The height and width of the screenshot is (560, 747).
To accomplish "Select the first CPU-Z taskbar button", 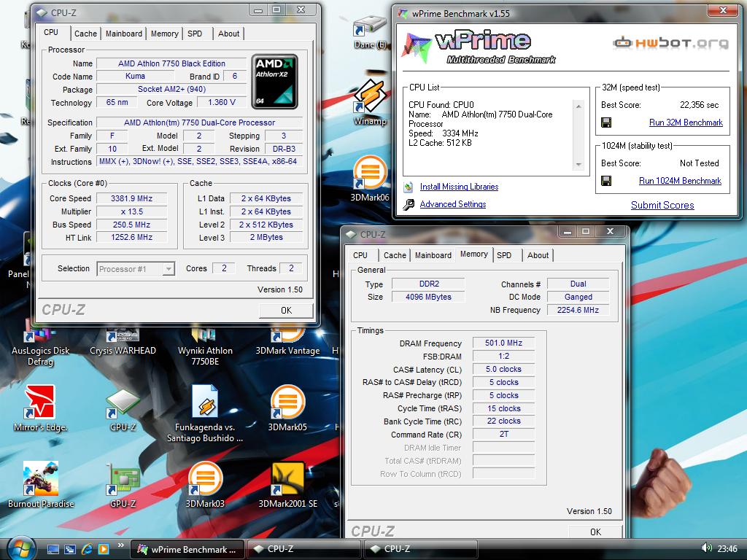I will tap(304, 549).
